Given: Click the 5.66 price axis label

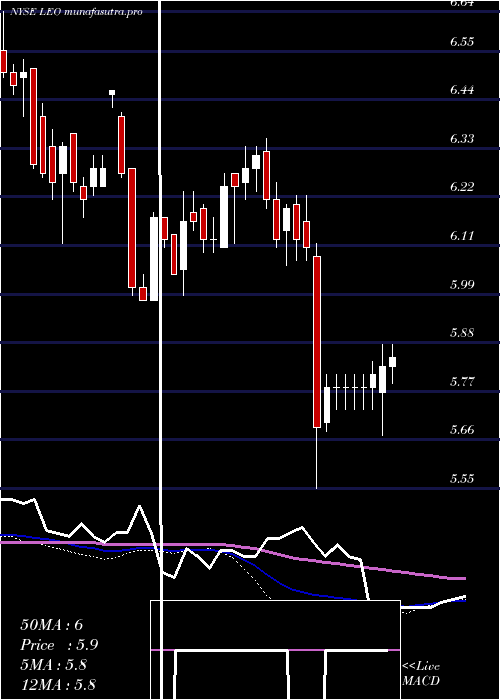Looking at the screenshot, I should (462, 430).
